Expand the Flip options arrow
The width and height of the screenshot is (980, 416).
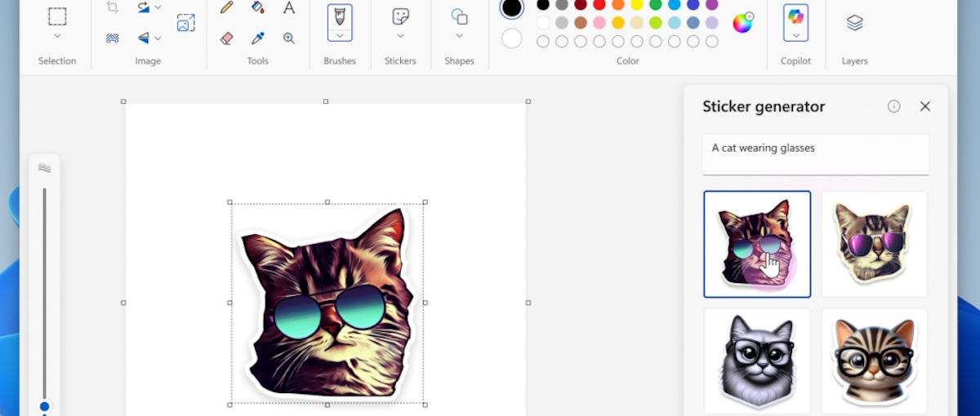(158, 38)
